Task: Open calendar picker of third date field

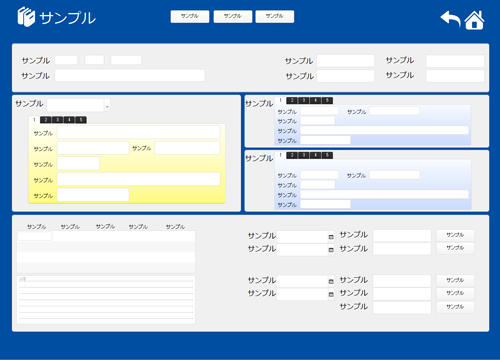Action: click(331, 281)
